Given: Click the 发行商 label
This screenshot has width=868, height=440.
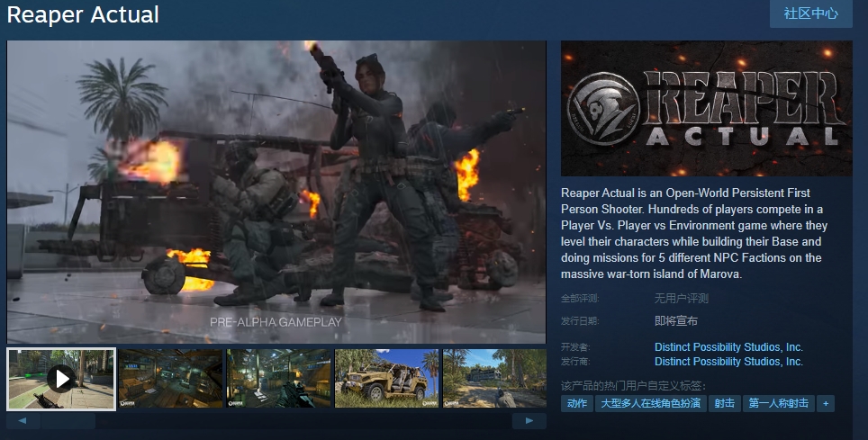Looking at the screenshot, I should pos(575,362).
